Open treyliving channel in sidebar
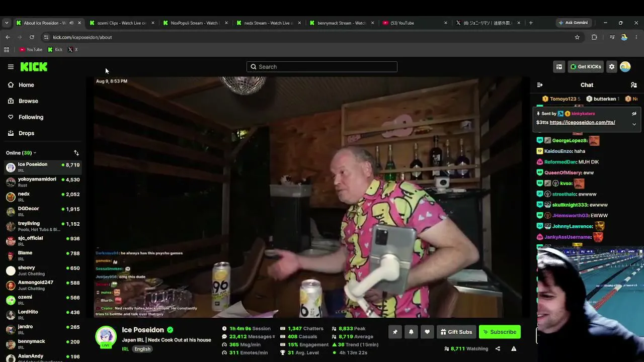 tap(43, 226)
